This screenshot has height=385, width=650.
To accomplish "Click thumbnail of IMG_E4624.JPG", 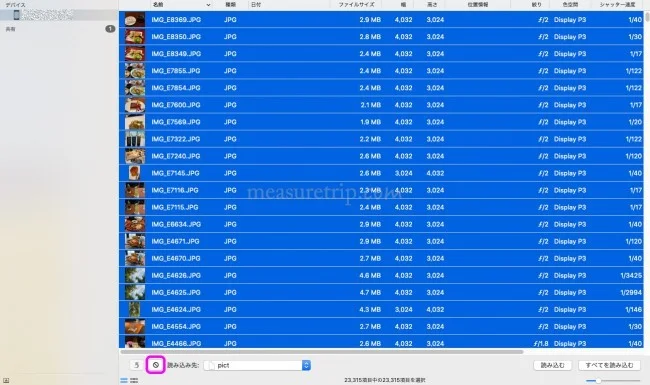I will pyautogui.click(x=135, y=309).
